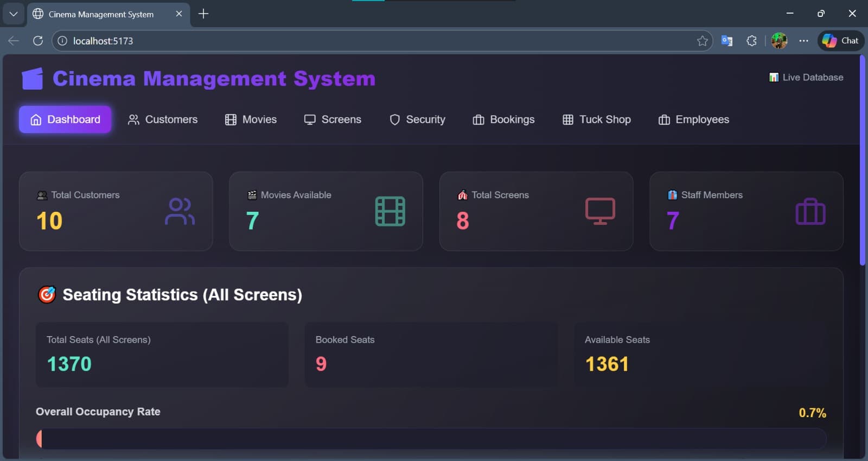Click the briefcase icon in Staff Members card
Viewport: 868px width, 461px height.
click(x=810, y=211)
